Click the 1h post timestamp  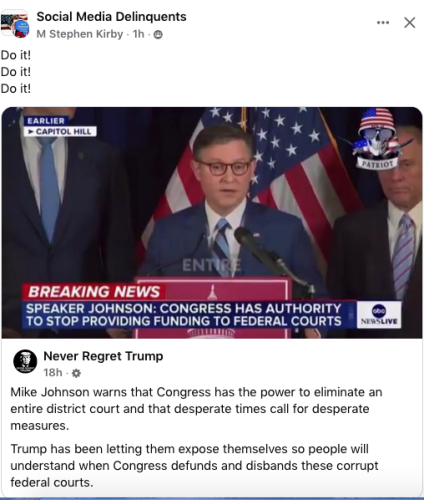point(138,34)
